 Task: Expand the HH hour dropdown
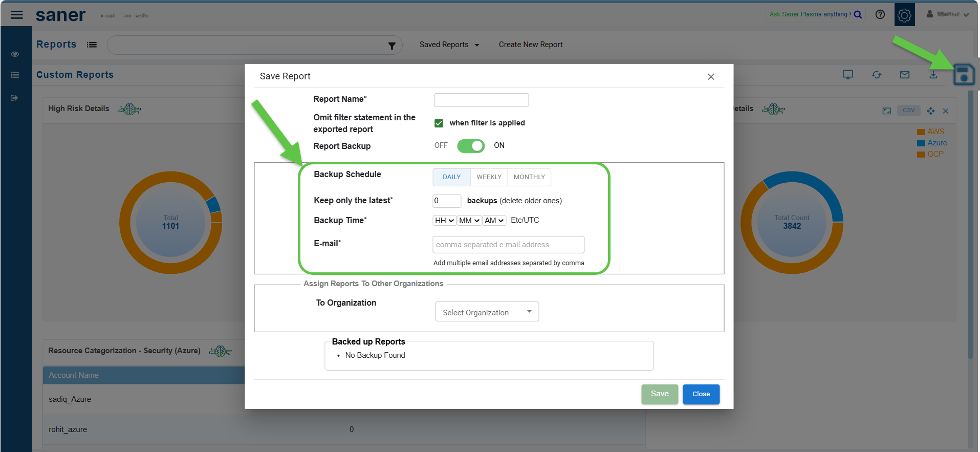(444, 221)
